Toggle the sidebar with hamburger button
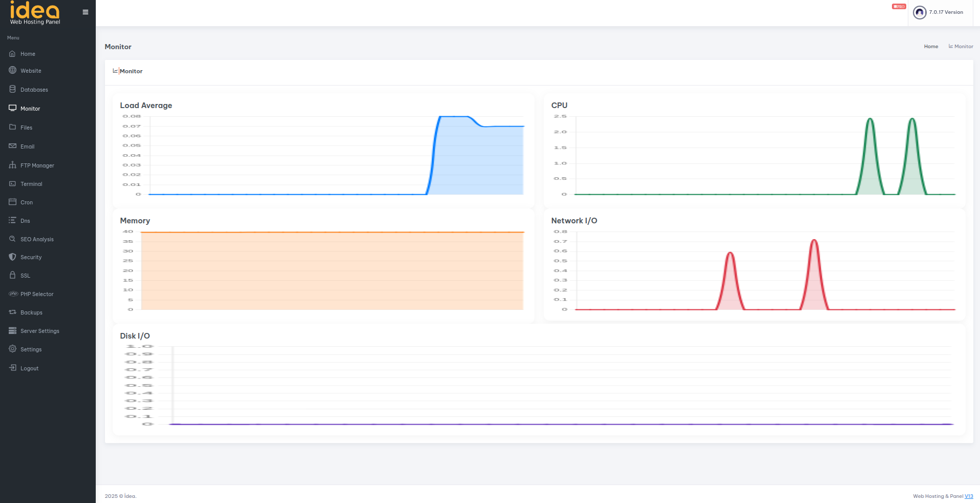Viewport: 980px width, 503px height. click(85, 12)
